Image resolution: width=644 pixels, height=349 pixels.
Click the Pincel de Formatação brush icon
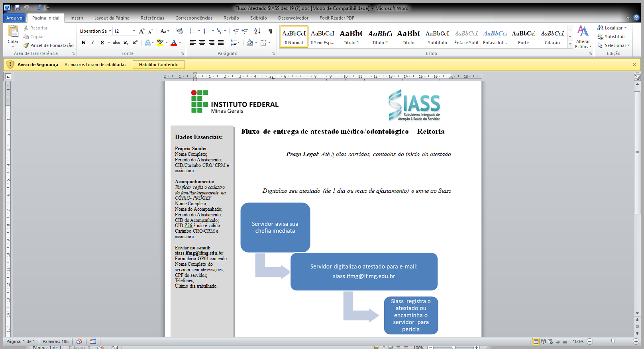[26, 45]
